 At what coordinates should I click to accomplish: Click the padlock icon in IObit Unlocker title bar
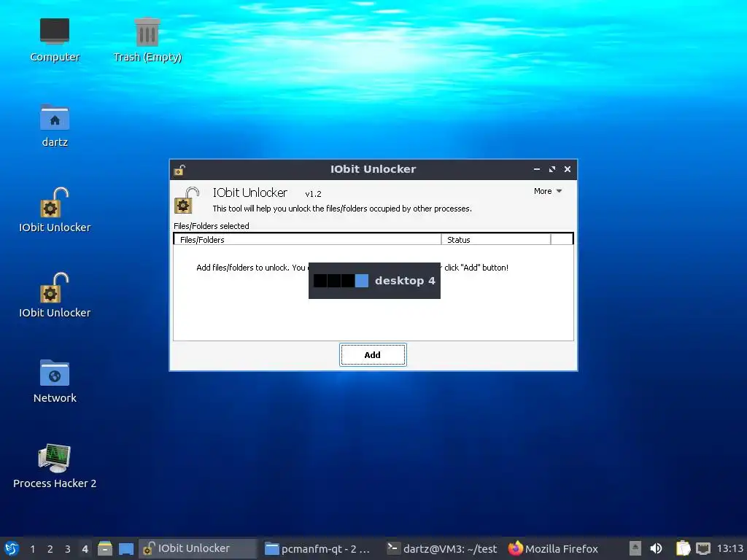[179, 169]
